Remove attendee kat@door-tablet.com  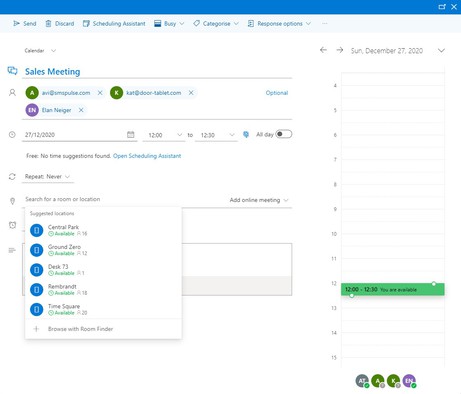pos(191,93)
